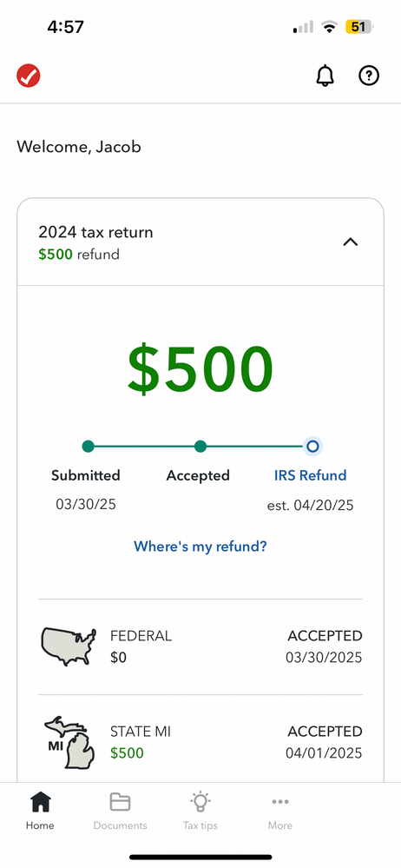Open the Where's my refund? link
This screenshot has width=401, height=868.
200,547
